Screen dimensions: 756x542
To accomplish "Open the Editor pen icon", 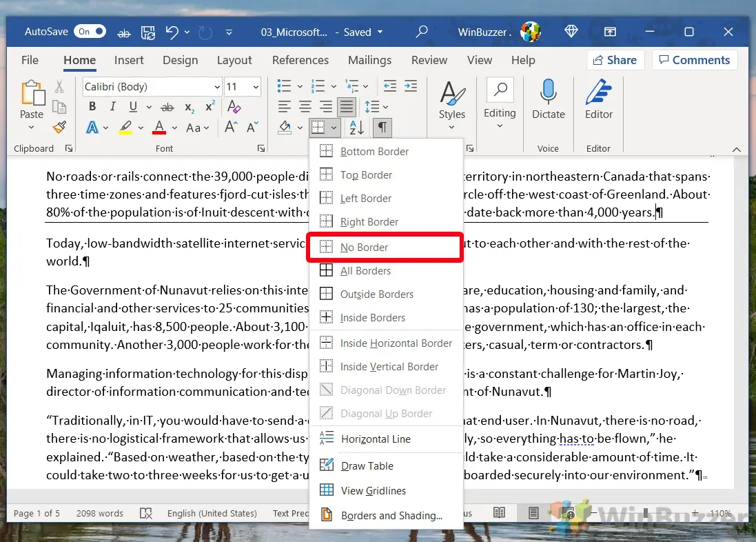I will (598, 100).
